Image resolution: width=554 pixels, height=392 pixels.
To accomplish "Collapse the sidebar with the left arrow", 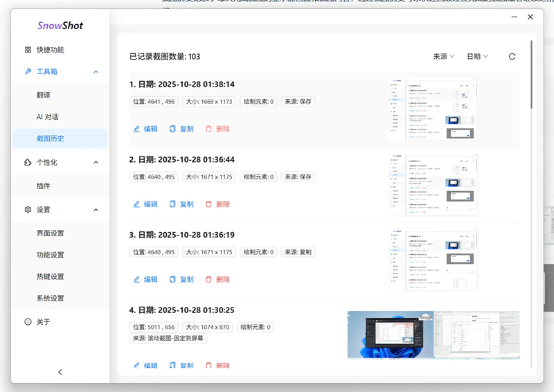I will point(60,372).
